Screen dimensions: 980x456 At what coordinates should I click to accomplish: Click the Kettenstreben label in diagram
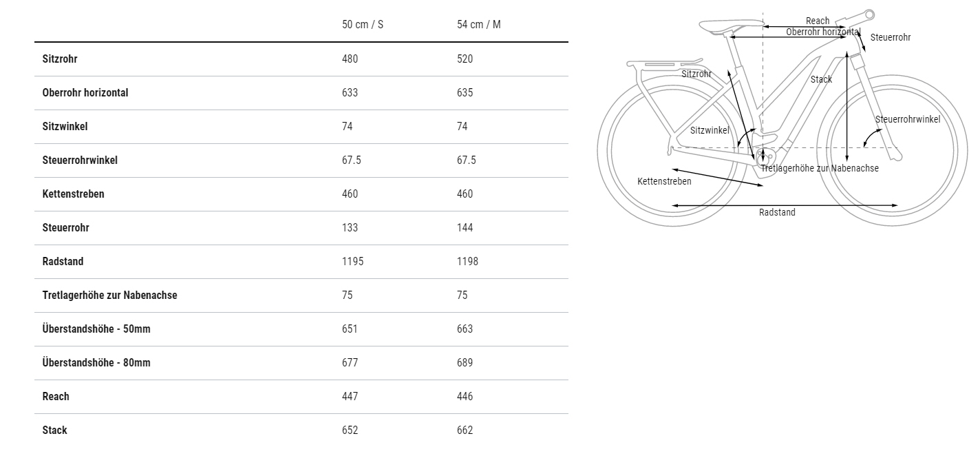(664, 181)
